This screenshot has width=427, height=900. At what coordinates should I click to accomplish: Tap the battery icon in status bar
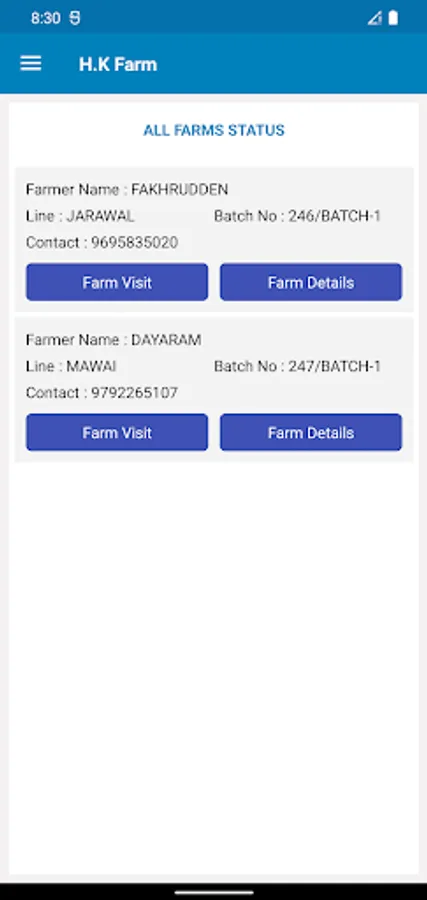pos(393,18)
